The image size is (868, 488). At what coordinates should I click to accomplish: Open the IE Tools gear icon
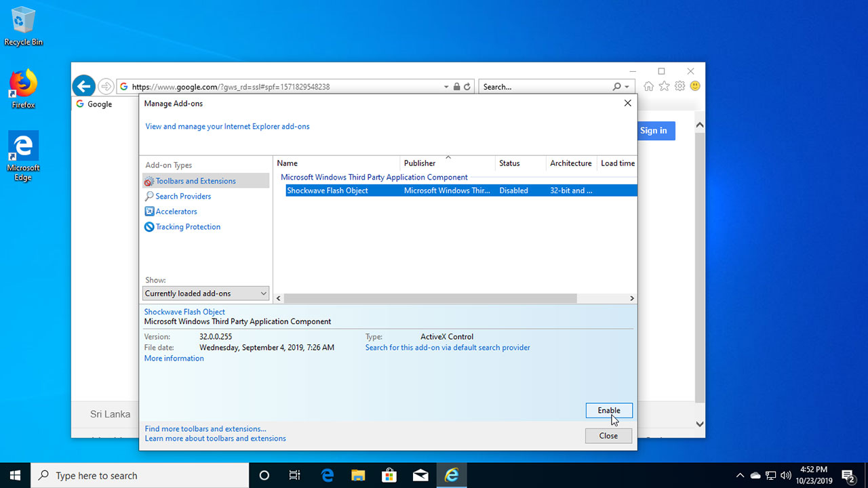pos(679,86)
